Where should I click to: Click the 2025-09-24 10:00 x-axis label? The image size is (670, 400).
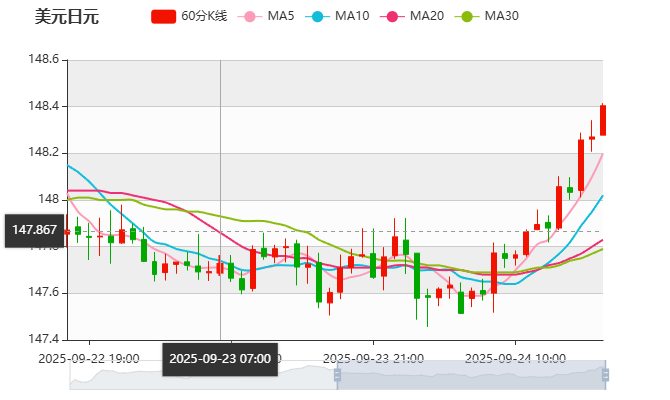click(x=516, y=357)
